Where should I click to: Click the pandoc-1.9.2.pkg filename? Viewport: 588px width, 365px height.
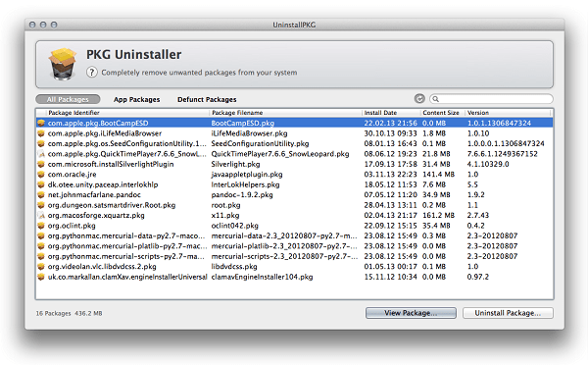[242, 194]
